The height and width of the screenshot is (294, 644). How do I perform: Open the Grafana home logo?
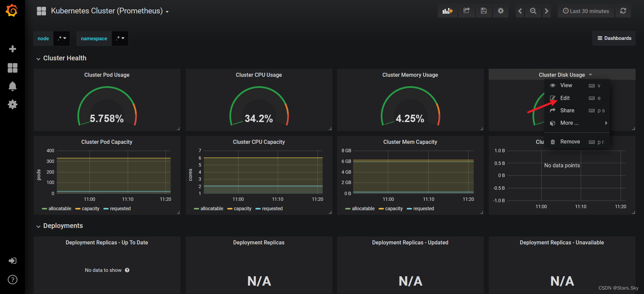tap(12, 10)
